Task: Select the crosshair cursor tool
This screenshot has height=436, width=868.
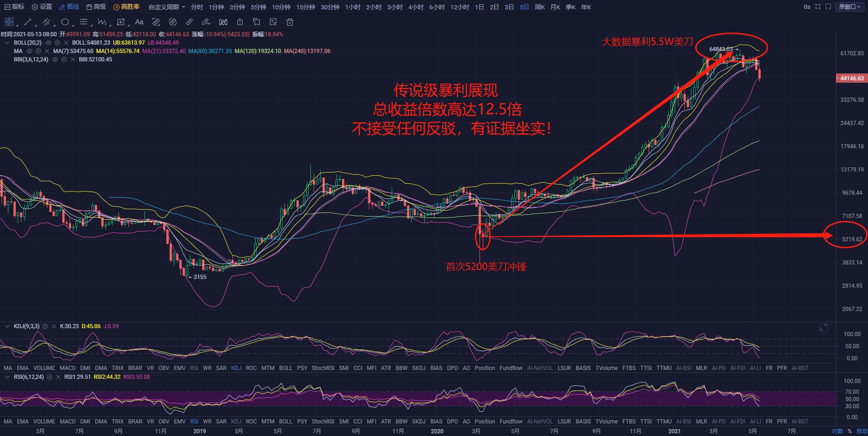Action: point(9,22)
